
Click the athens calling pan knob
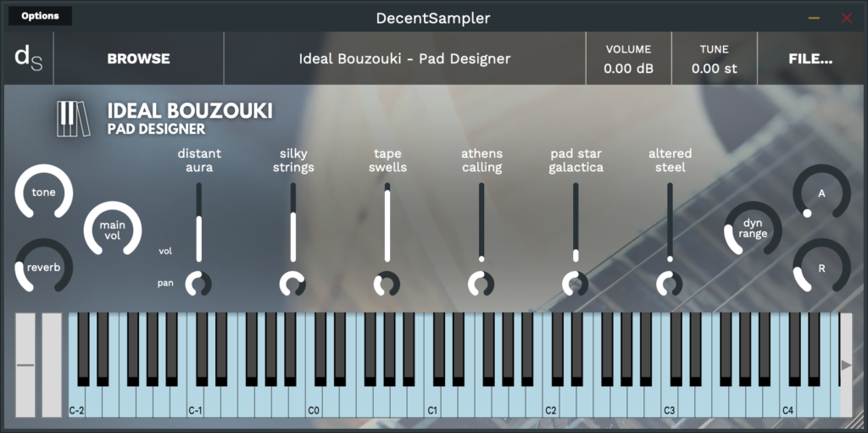tap(481, 284)
